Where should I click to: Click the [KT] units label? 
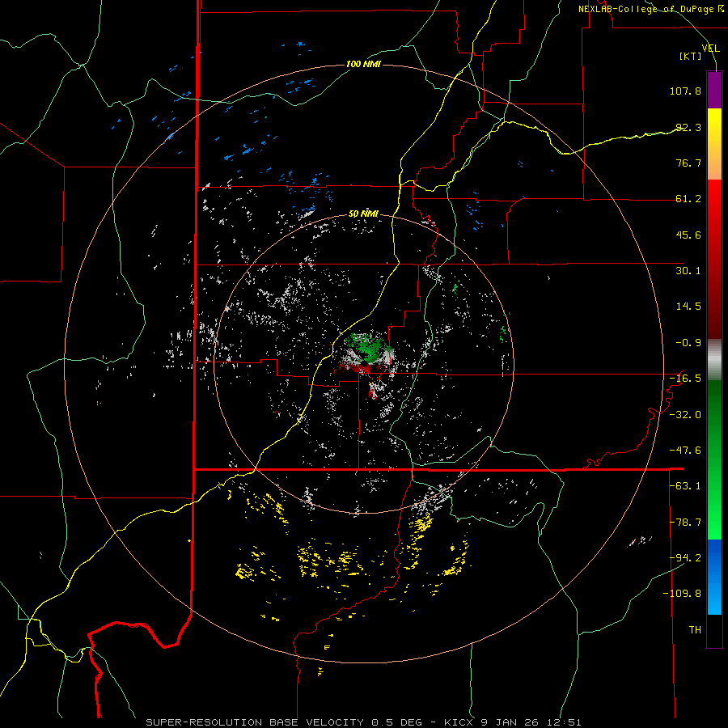(x=691, y=56)
